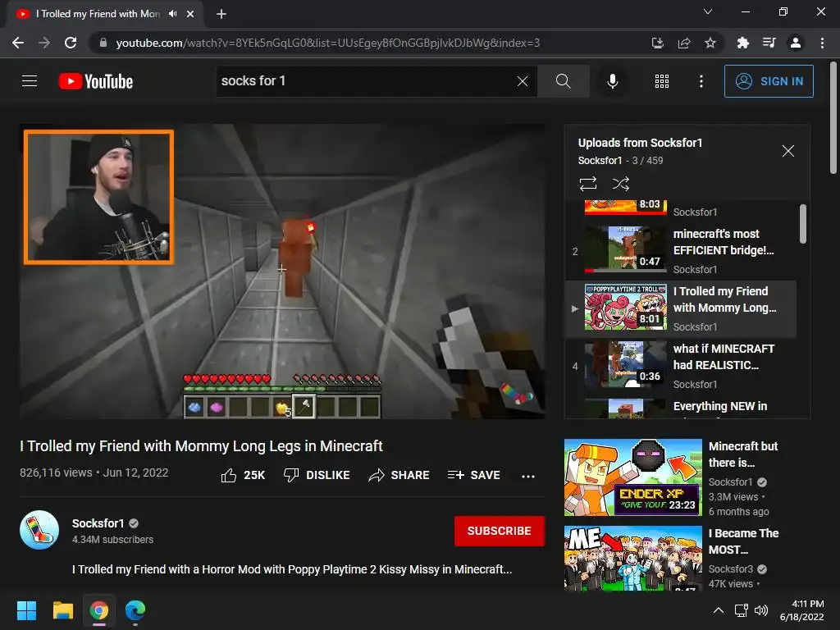The width and height of the screenshot is (840, 630).
Task: Open Chrome profile icon
Action: point(796,43)
